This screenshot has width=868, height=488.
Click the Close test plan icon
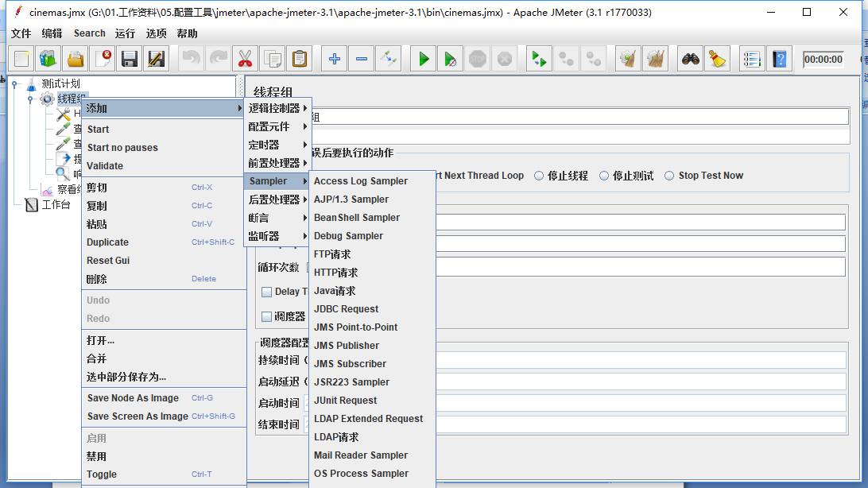[x=103, y=59]
